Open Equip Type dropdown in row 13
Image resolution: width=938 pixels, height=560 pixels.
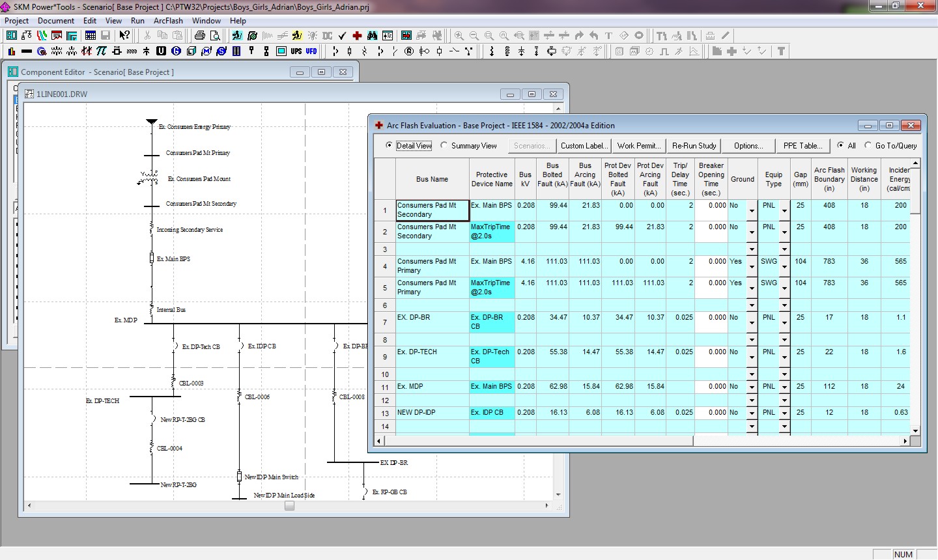[784, 413]
